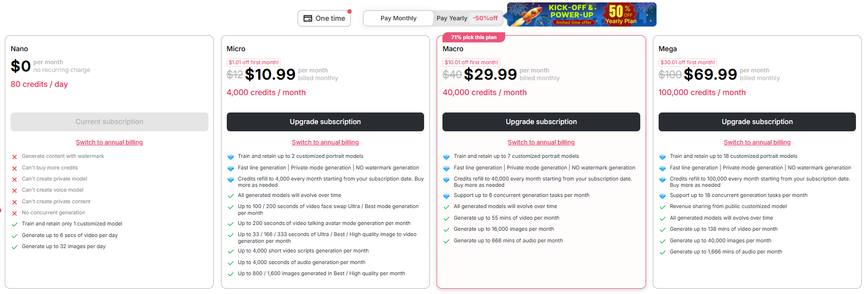Click the -50%off label on Pay Yearly
The width and height of the screenshot is (868, 294).
485,18
